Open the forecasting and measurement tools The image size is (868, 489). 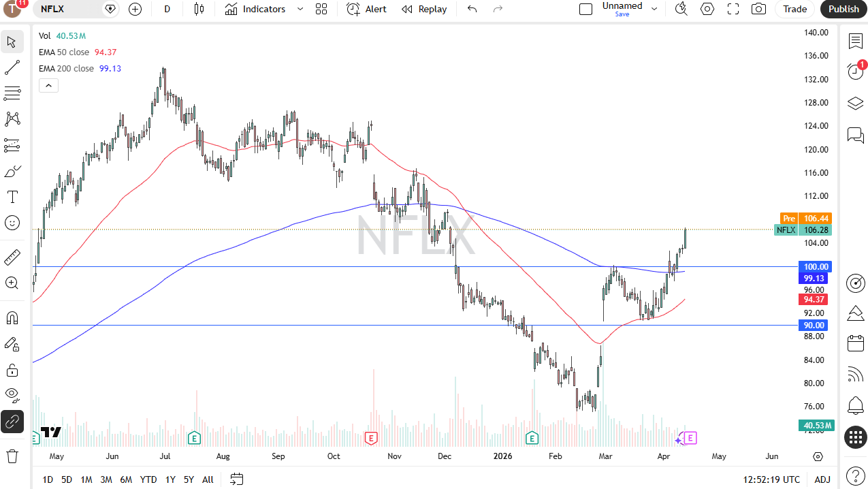click(x=12, y=145)
